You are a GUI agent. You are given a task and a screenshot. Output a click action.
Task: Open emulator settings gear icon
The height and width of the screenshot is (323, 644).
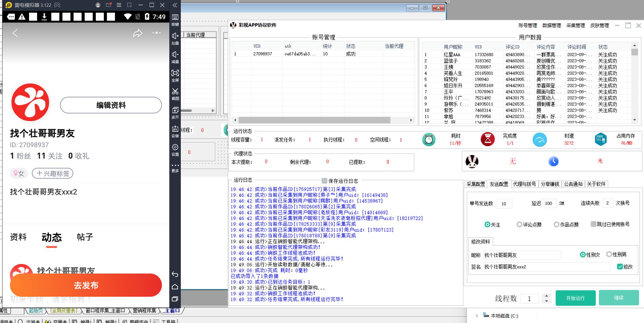point(175,147)
